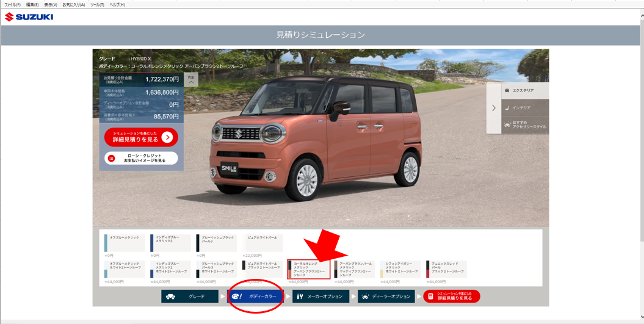Open the お気に入り(A) menu
Viewport: 644px width, 324px height.
(x=73, y=4)
